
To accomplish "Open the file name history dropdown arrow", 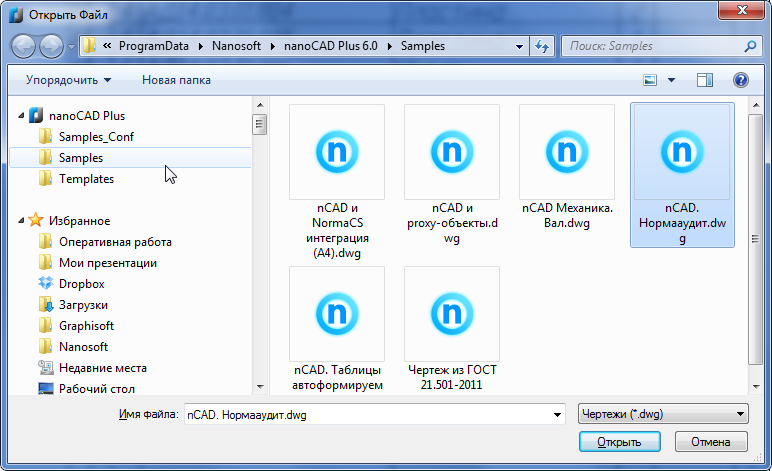I will pyautogui.click(x=557, y=415).
